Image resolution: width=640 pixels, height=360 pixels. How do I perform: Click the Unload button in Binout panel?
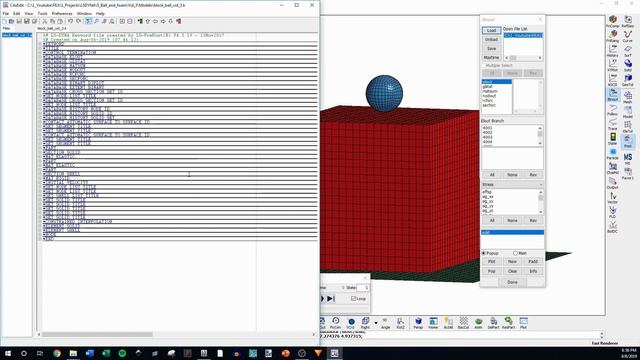[x=491, y=40]
